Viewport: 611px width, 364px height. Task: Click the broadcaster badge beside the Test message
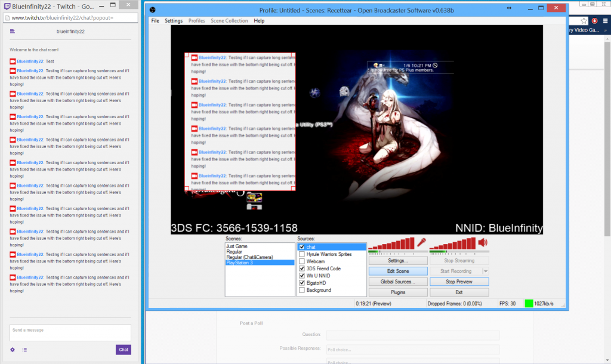(13, 61)
